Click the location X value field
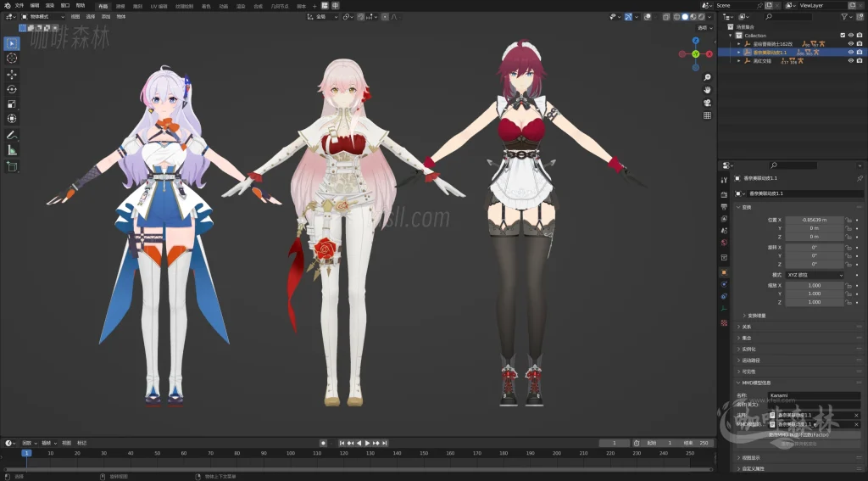 coord(815,220)
